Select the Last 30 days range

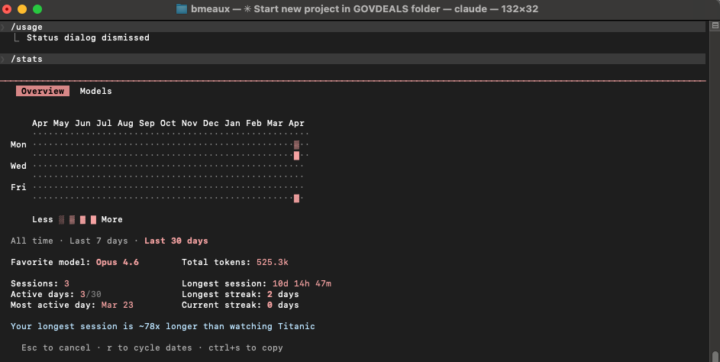click(176, 241)
